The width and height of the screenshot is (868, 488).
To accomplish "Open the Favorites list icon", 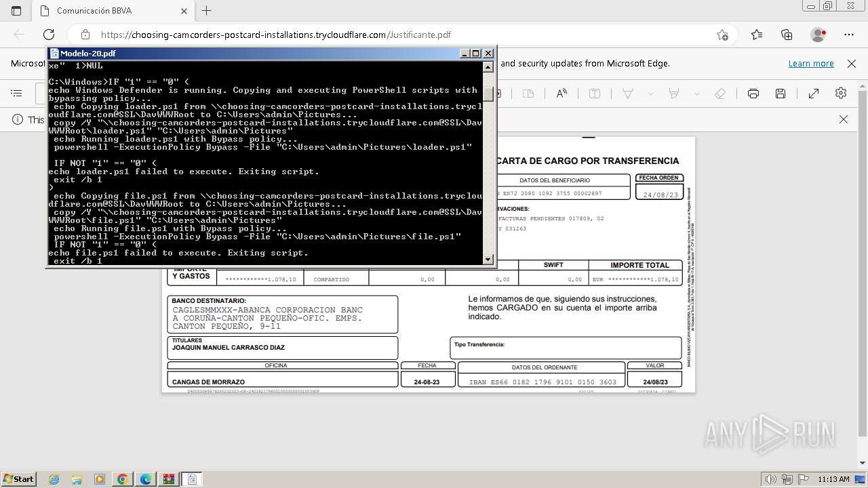I will pos(757,35).
